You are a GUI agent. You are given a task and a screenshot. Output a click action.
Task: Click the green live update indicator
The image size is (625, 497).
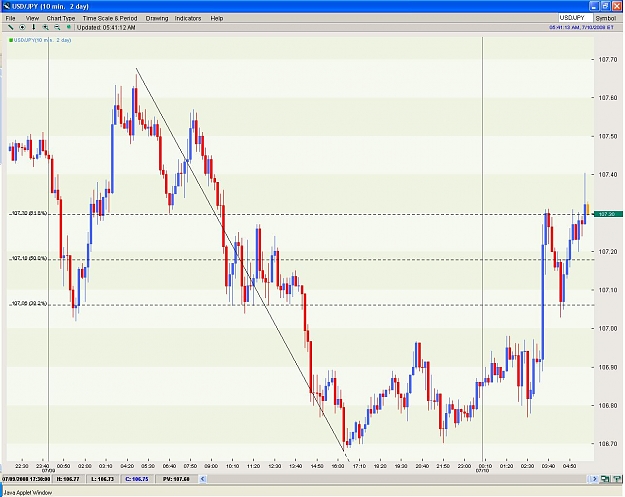coord(69,28)
